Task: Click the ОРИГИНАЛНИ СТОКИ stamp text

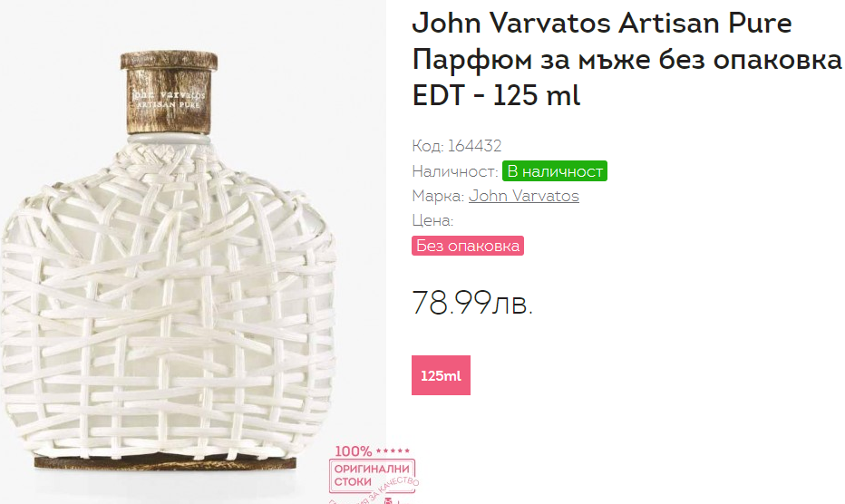Action: (371, 475)
